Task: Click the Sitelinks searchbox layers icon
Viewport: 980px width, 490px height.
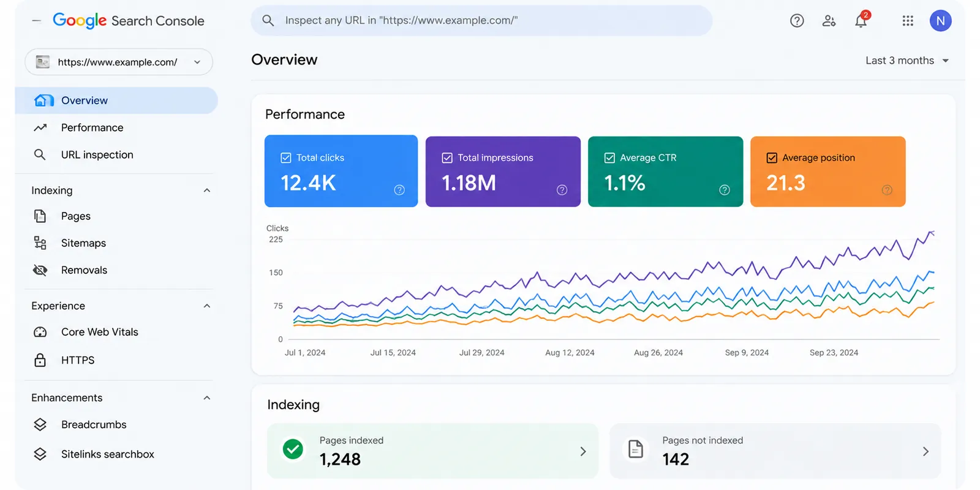Action: 40,454
